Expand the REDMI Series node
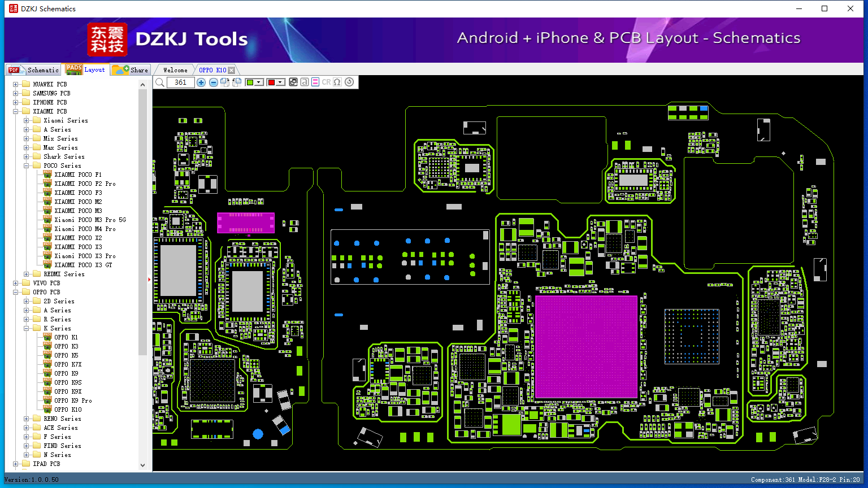Screen dimensions: 868x488 [27, 274]
